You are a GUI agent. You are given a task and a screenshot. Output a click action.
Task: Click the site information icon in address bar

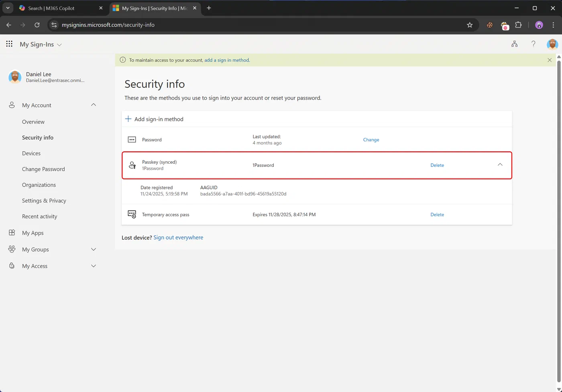(x=54, y=25)
